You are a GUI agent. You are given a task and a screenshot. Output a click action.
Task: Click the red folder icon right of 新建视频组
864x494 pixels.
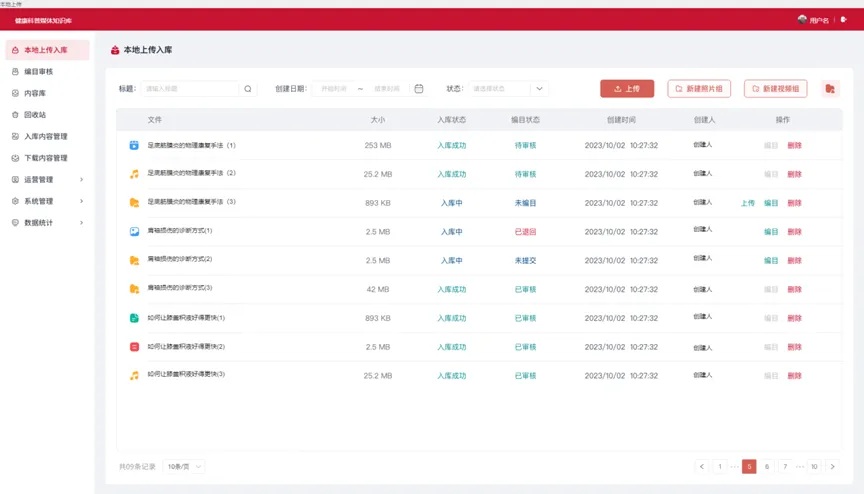829,89
